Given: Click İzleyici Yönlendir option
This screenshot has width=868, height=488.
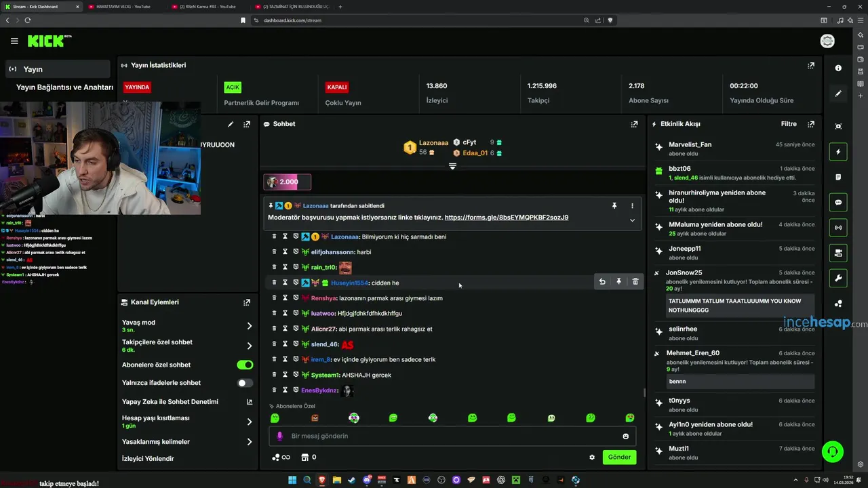Looking at the screenshot, I should tap(148, 459).
